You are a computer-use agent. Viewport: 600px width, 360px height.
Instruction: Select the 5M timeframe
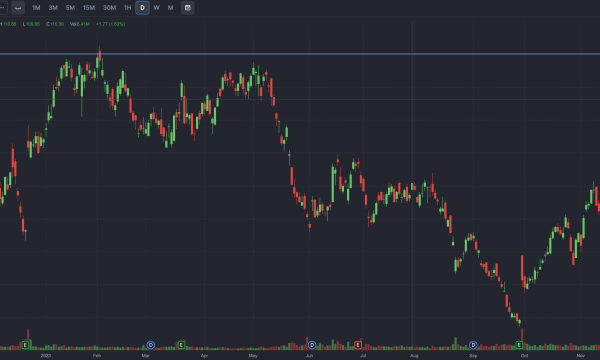(70, 8)
